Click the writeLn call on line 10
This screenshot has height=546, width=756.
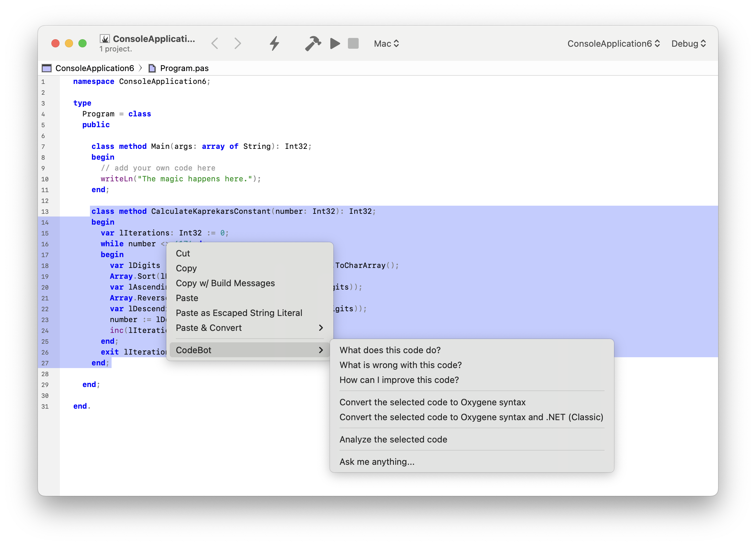coord(117,179)
